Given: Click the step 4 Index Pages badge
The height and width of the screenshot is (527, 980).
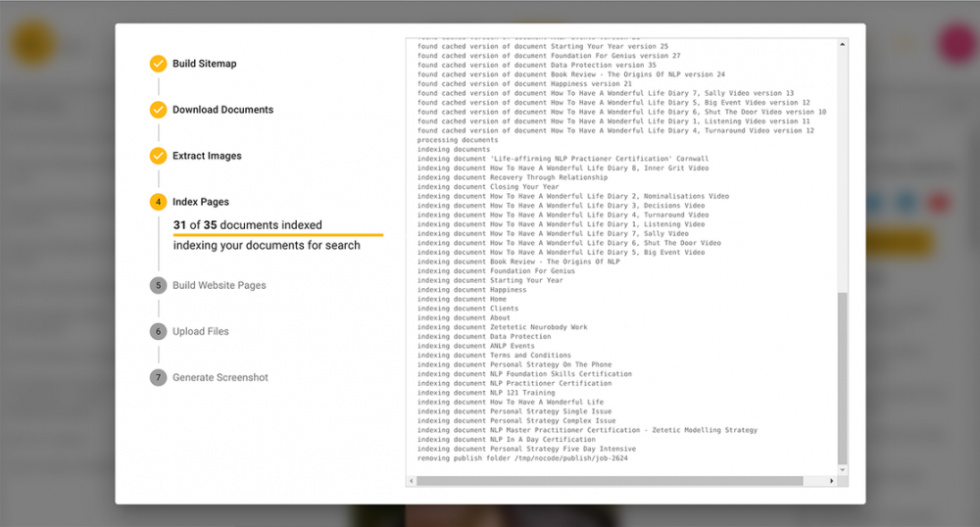Looking at the screenshot, I should point(158,202).
